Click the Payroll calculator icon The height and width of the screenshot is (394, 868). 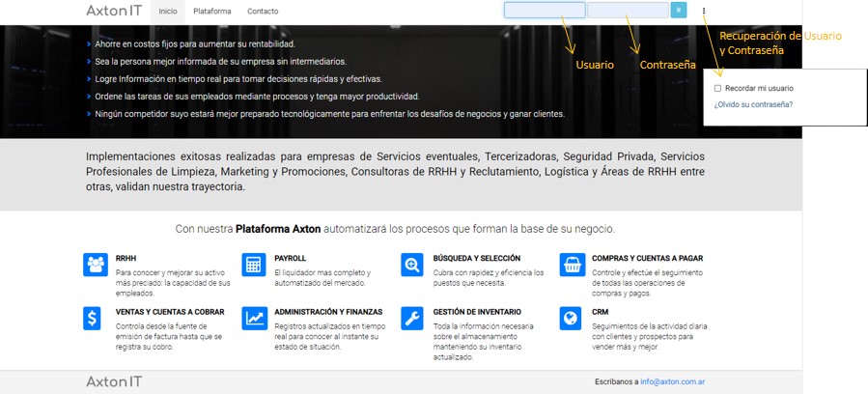[255, 265]
